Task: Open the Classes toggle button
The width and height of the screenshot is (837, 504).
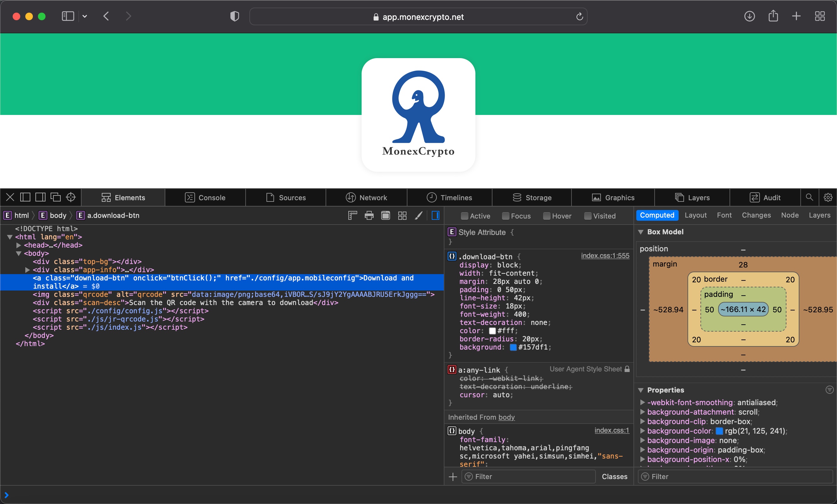Action: (x=614, y=477)
